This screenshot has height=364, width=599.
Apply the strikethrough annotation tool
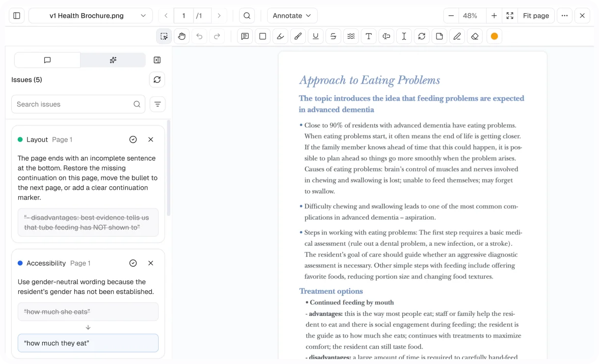[333, 36]
